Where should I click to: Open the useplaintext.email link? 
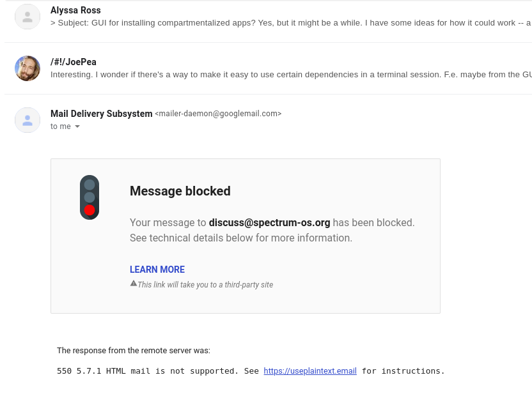coord(310,371)
